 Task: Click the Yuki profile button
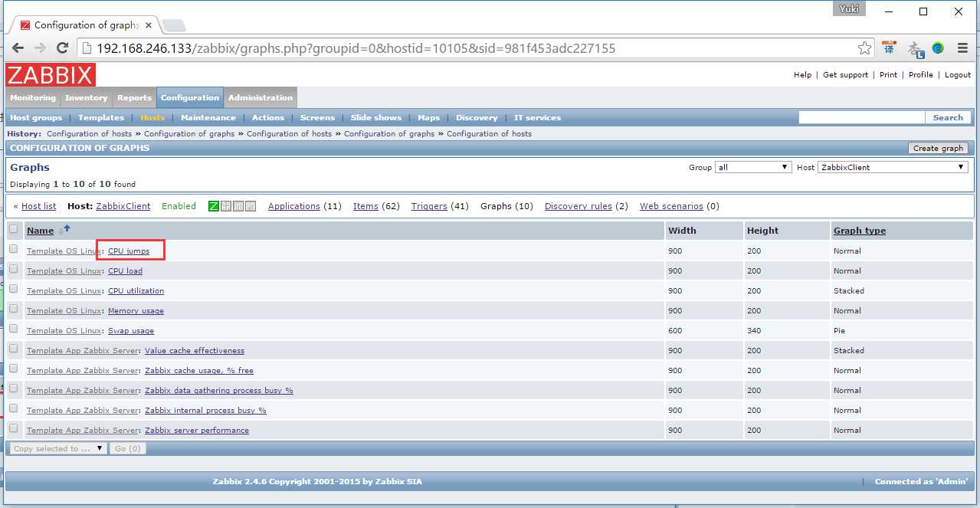[849, 9]
